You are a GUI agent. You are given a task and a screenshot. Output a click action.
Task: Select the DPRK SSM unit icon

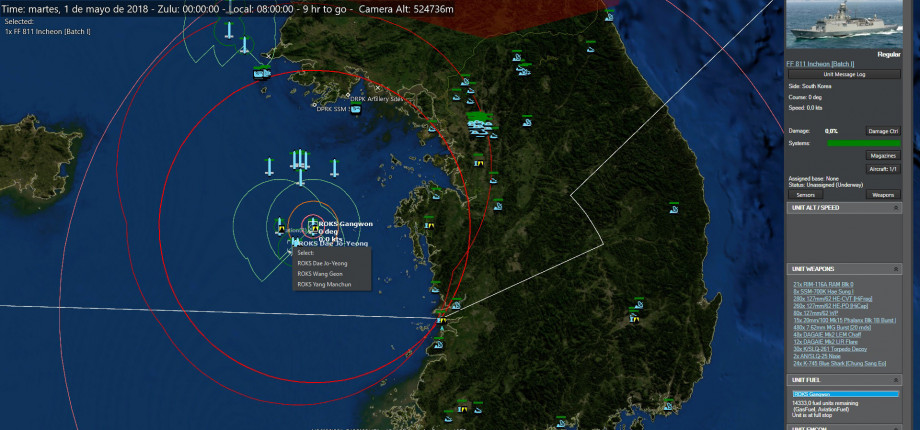[355, 109]
